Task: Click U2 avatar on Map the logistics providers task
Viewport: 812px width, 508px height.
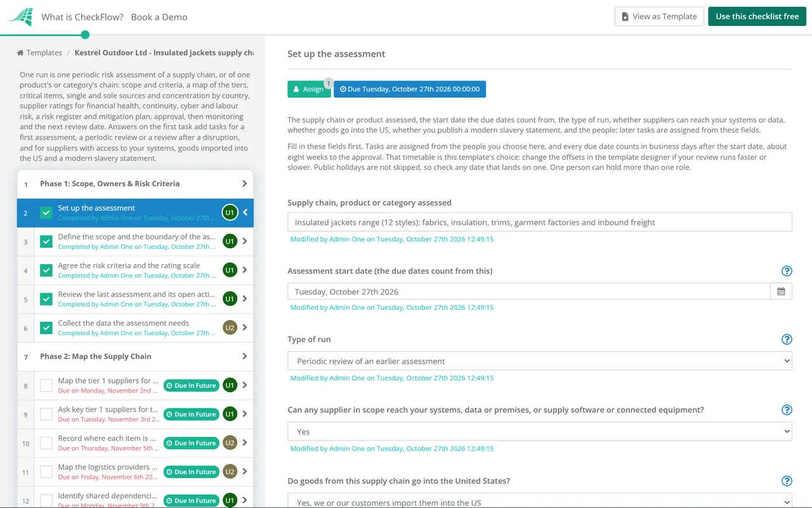Action: (x=230, y=471)
